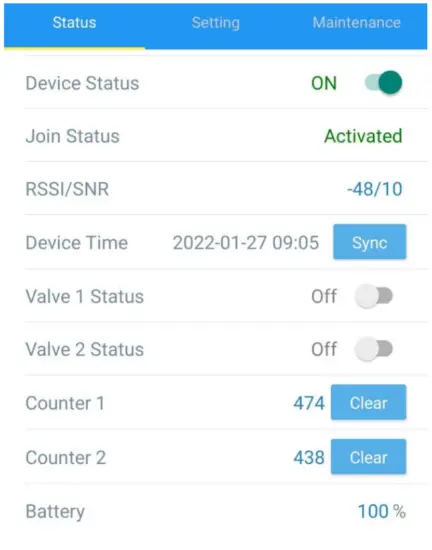The image size is (432, 550).
Task: Clear Counter 2 value
Action: [x=369, y=457]
